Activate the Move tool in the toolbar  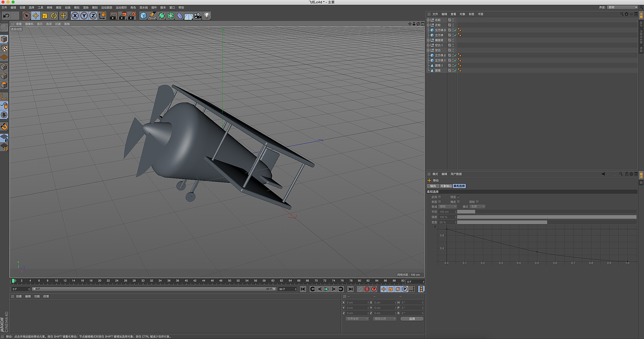pos(36,16)
